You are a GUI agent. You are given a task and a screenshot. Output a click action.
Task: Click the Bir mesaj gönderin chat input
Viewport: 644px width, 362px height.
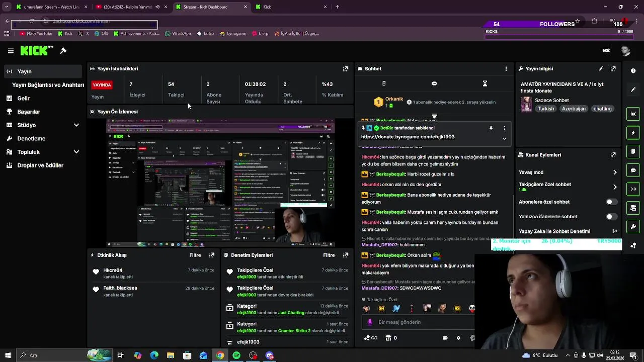(x=418, y=322)
